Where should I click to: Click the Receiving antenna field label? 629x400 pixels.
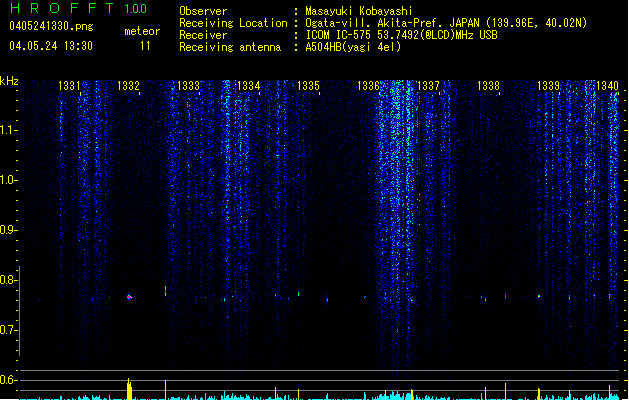click(230, 47)
